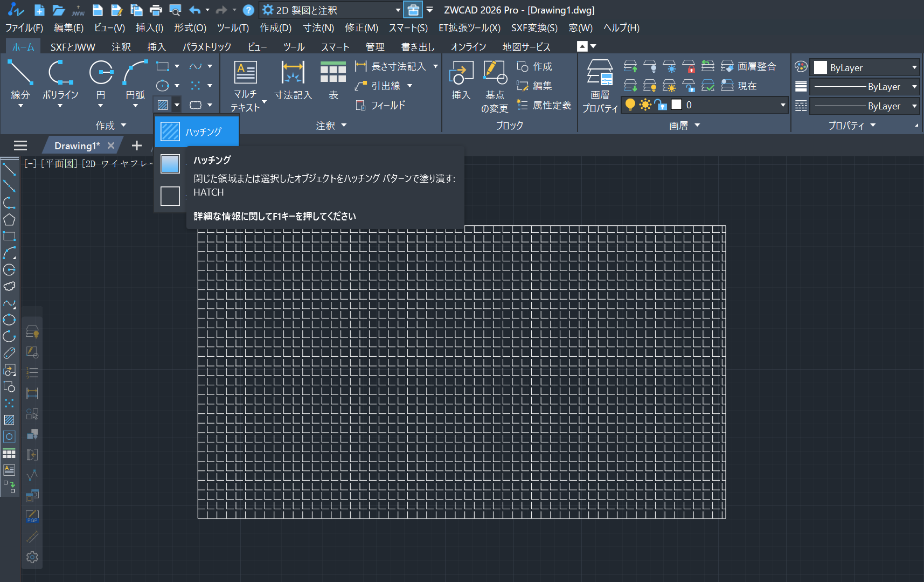Expand the layer 0 selection dropdown
This screenshot has width=924, height=582.
click(782, 105)
